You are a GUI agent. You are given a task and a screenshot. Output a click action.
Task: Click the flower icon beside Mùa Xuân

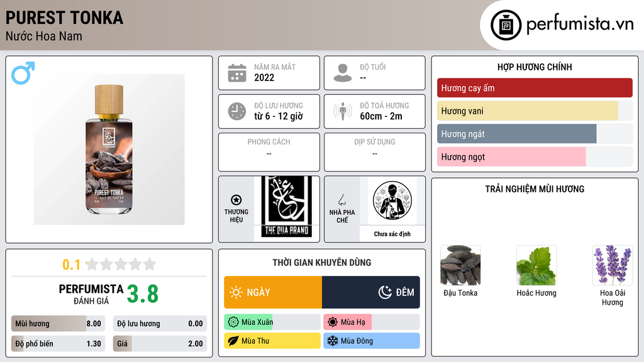click(x=233, y=322)
